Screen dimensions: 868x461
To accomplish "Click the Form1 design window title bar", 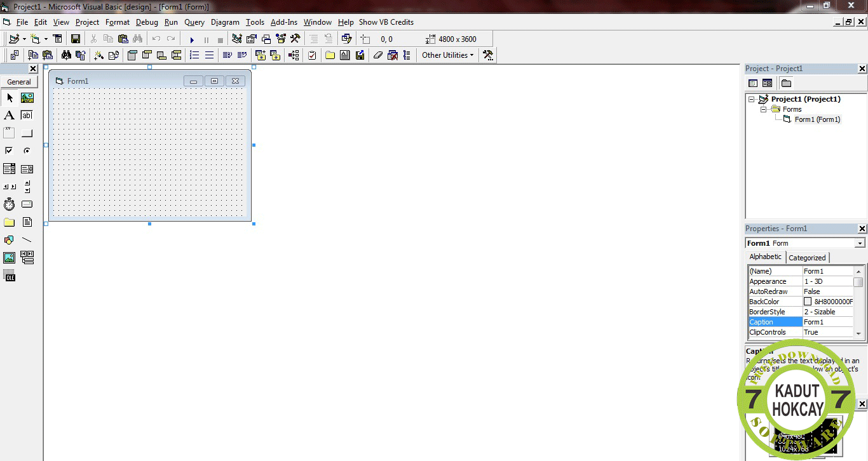I will (x=150, y=81).
